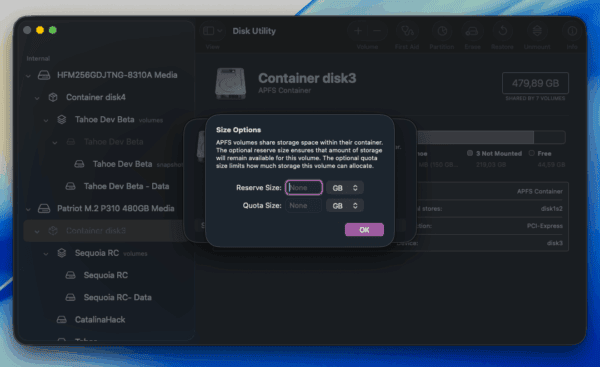This screenshot has height=367, width=600.
Task: Click the remove Volume minus icon
Action: coord(377,31)
